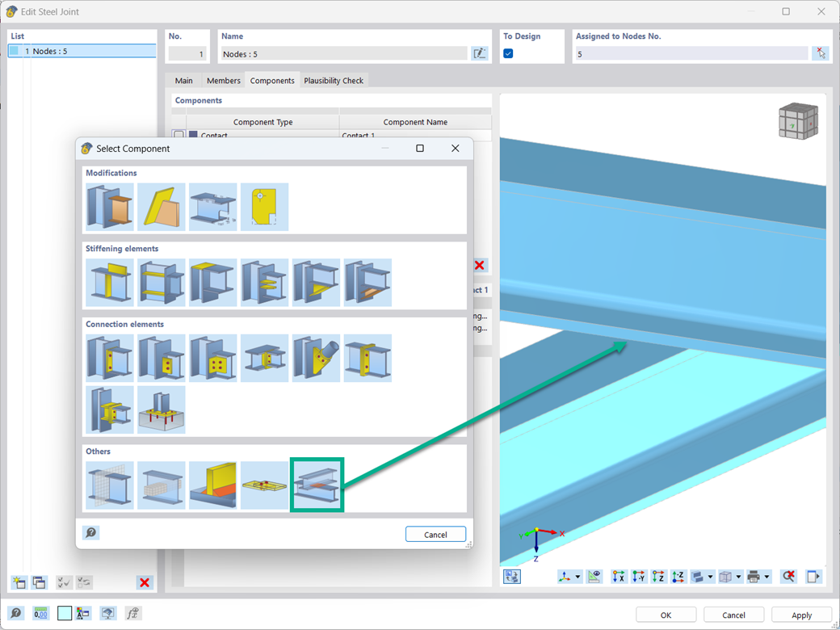Click the light cyan color swatch

65,613
